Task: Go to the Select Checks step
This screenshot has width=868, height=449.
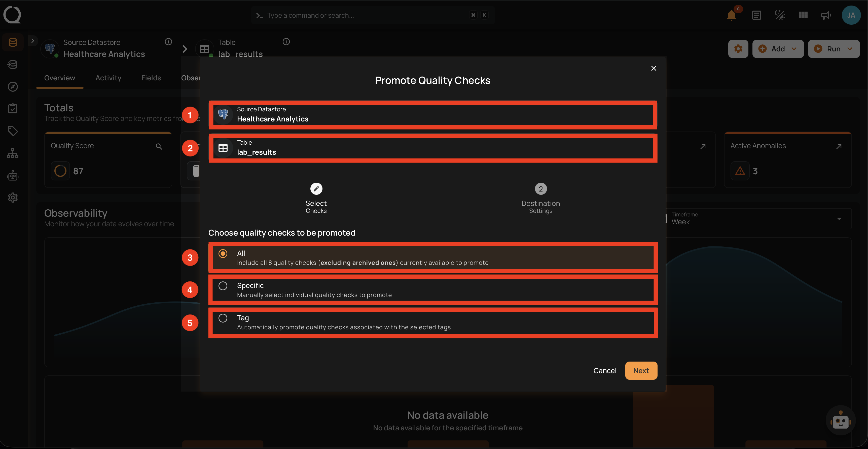Action: click(x=316, y=198)
